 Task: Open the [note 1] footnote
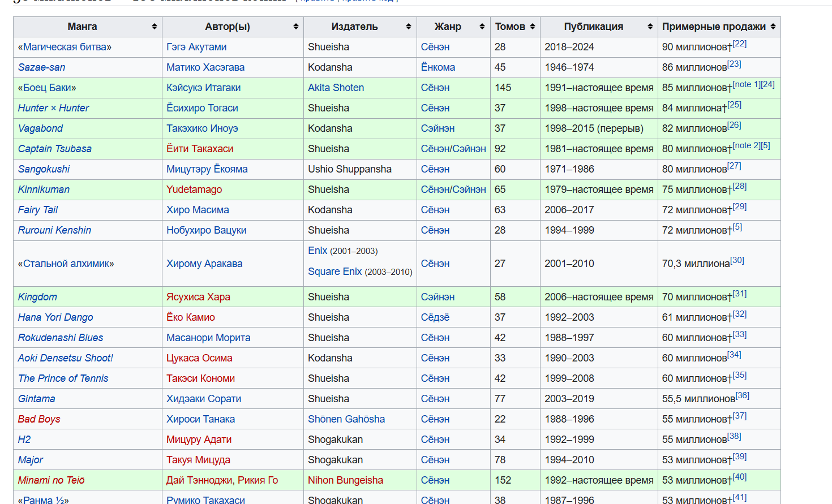point(747,85)
